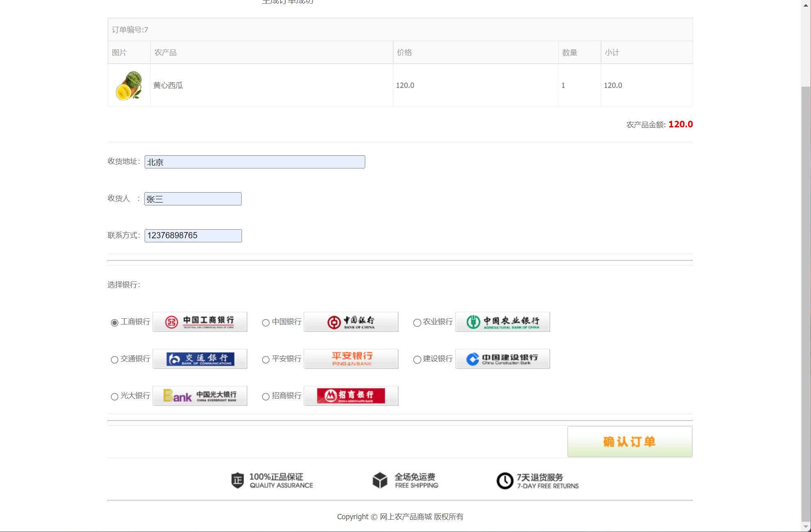The image size is (811, 532).
Task: Click the 招商银行 China Merchants Bank logo
Action: pos(351,396)
